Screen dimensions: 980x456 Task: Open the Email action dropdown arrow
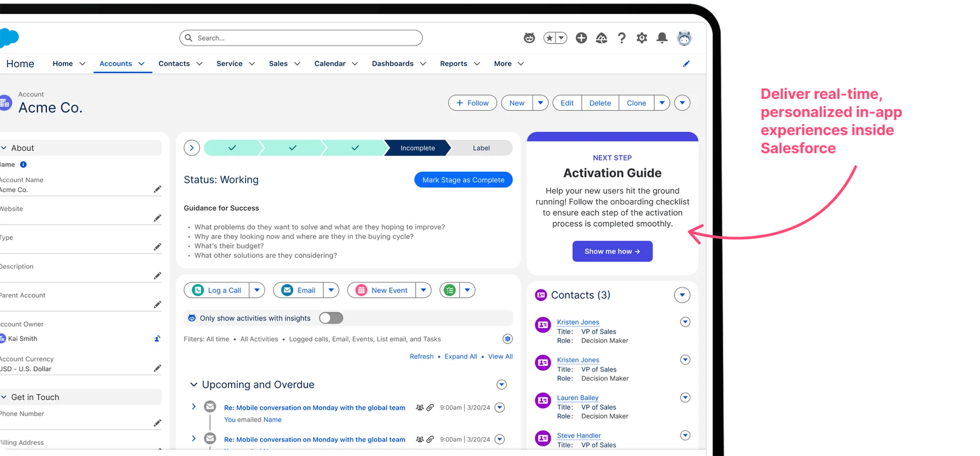pos(331,290)
